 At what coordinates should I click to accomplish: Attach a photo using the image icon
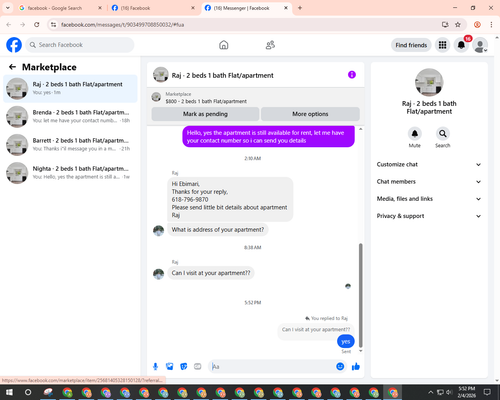tap(169, 367)
